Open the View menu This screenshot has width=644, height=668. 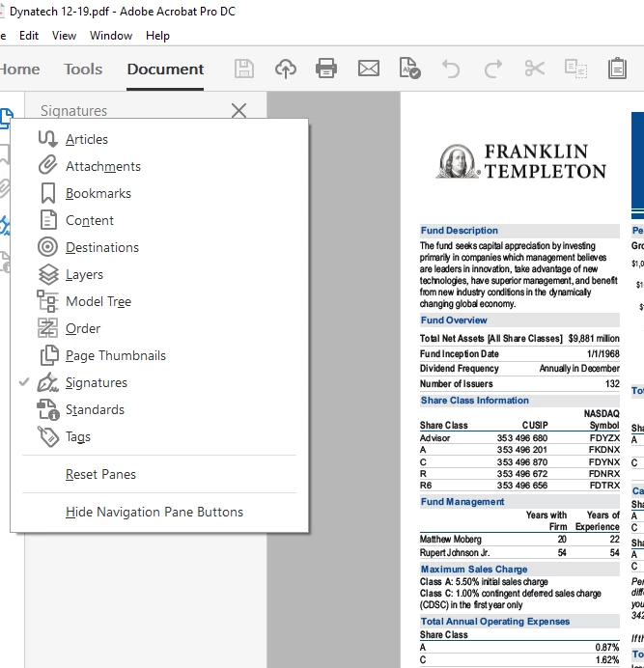(x=64, y=36)
